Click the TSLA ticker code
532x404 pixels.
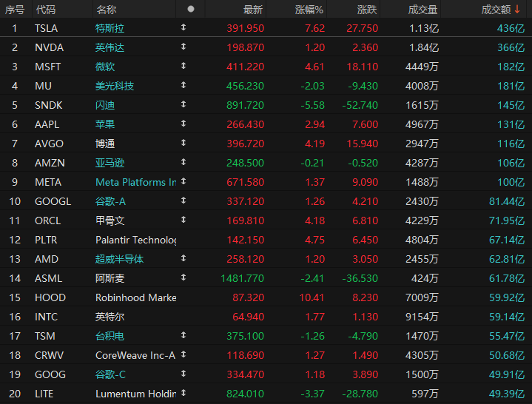pos(46,28)
